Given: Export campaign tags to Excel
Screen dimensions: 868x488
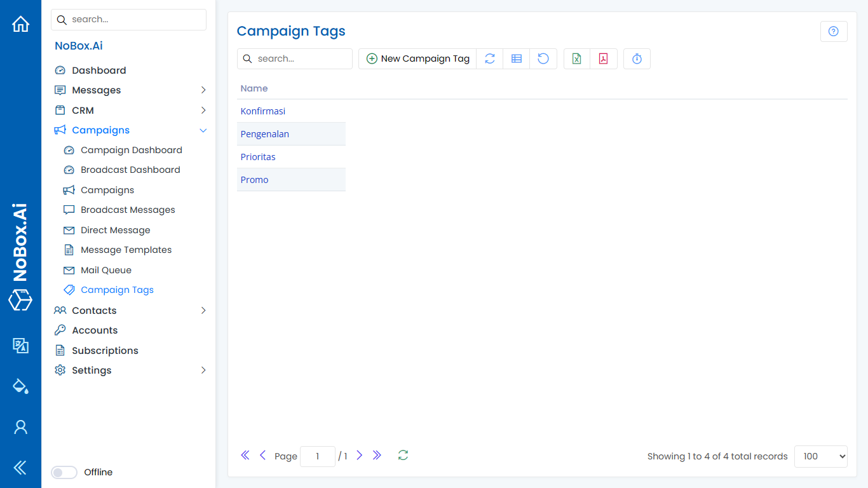Looking at the screenshot, I should pyautogui.click(x=577, y=58).
